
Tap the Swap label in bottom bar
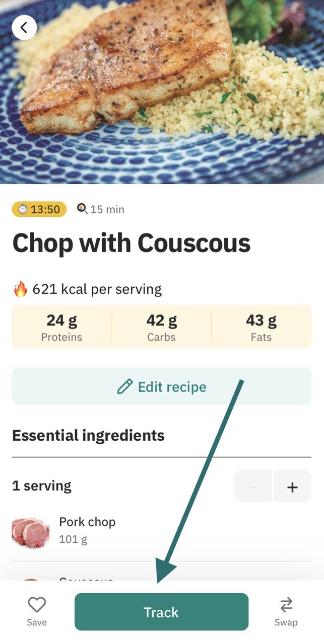point(286,622)
